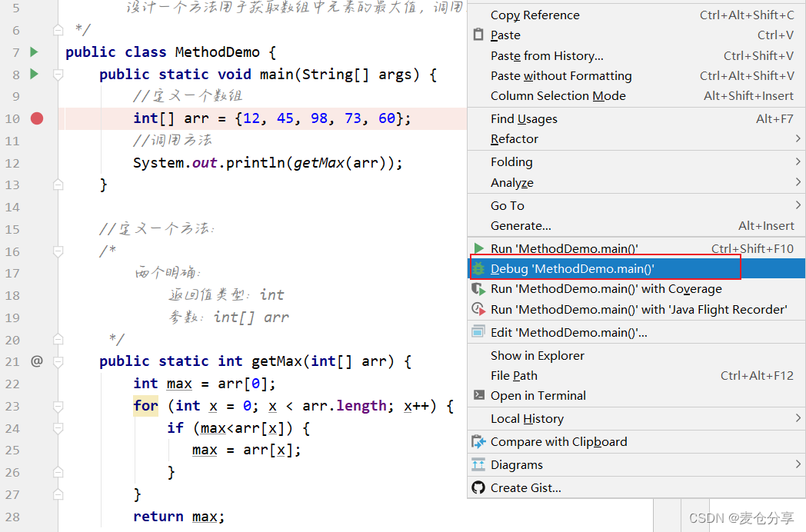Image resolution: width=806 pixels, height=532 pixels.
Task: Click the @ gutter icon on line 21
Action: click(x=36, y=361)
